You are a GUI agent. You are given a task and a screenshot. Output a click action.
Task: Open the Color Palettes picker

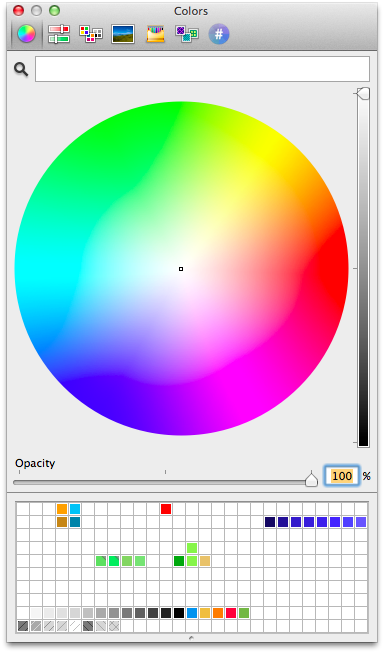[91, 34]
